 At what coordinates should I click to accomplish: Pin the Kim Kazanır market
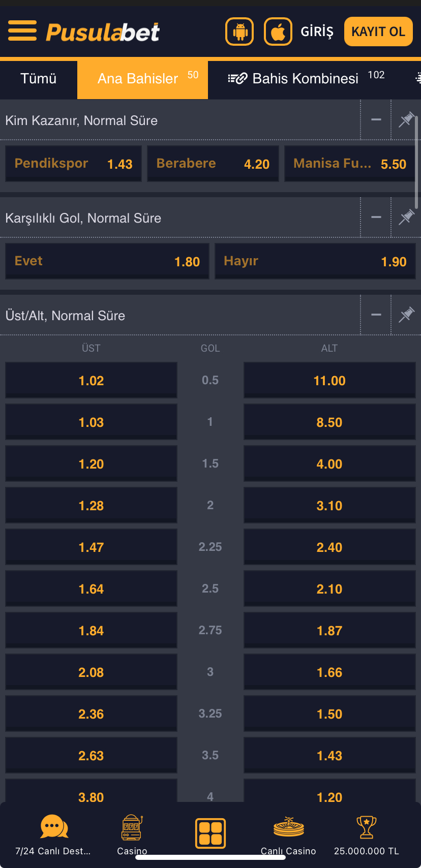point(406,120)
